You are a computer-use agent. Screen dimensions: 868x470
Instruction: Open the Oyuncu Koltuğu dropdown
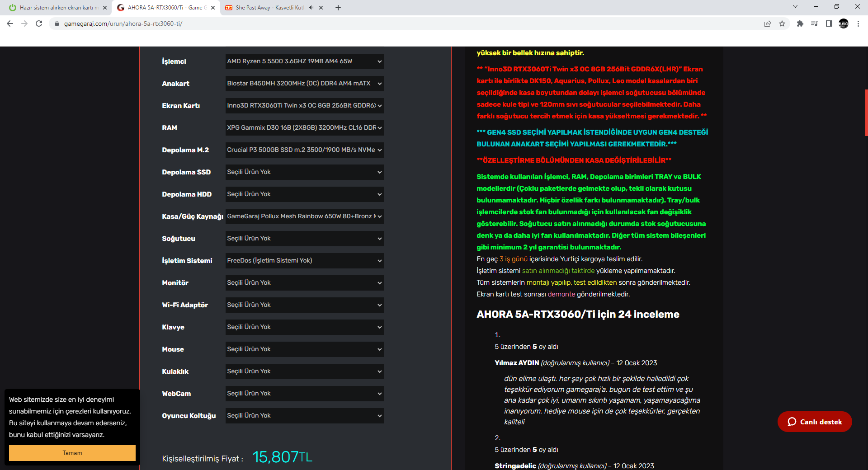[x=305, y=416]
